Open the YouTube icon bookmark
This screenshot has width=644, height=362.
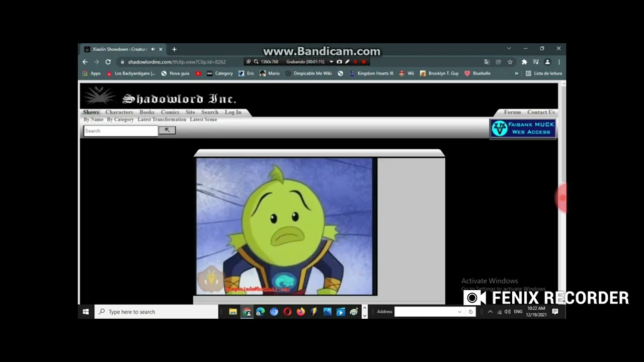(198, 73)
